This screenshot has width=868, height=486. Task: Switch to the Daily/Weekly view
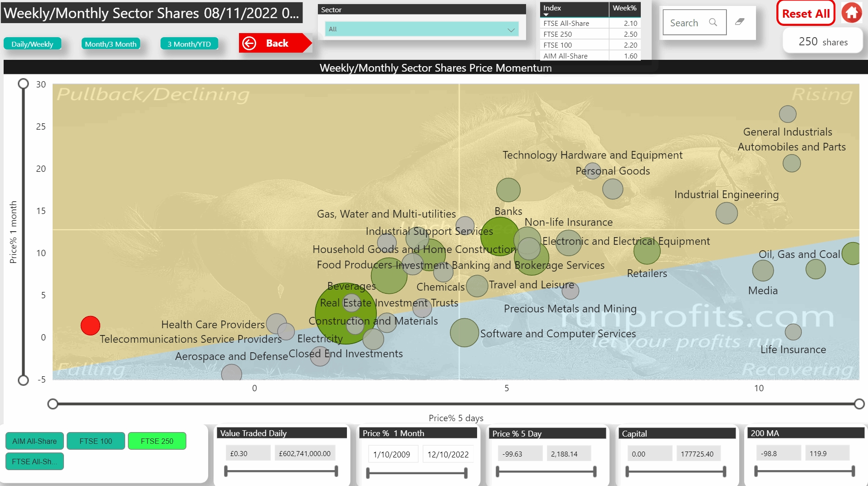tap(32, 44)
